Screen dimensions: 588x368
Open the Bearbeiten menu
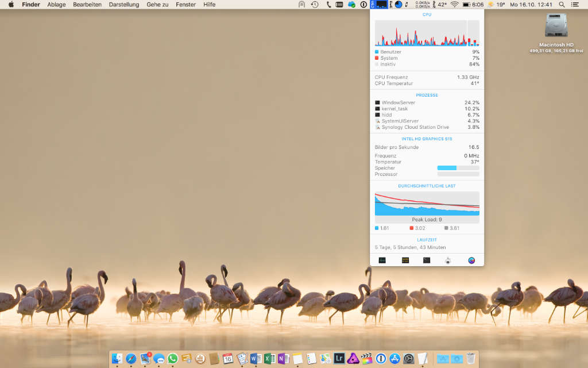pos(87,5)
